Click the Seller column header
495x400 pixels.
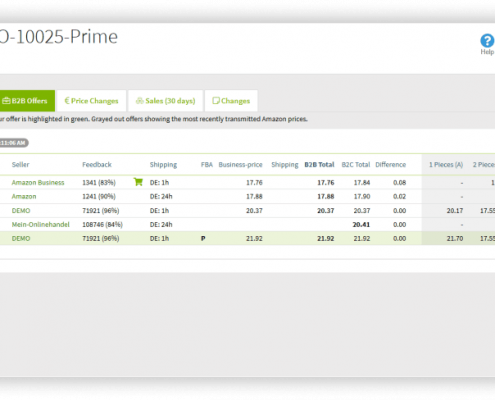[21, 165]
